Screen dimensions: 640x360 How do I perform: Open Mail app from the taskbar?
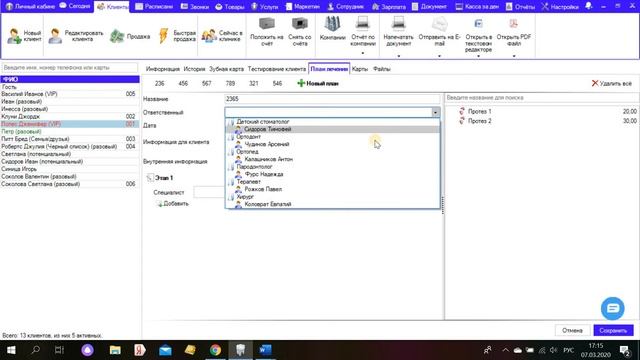tap(165, 350)
